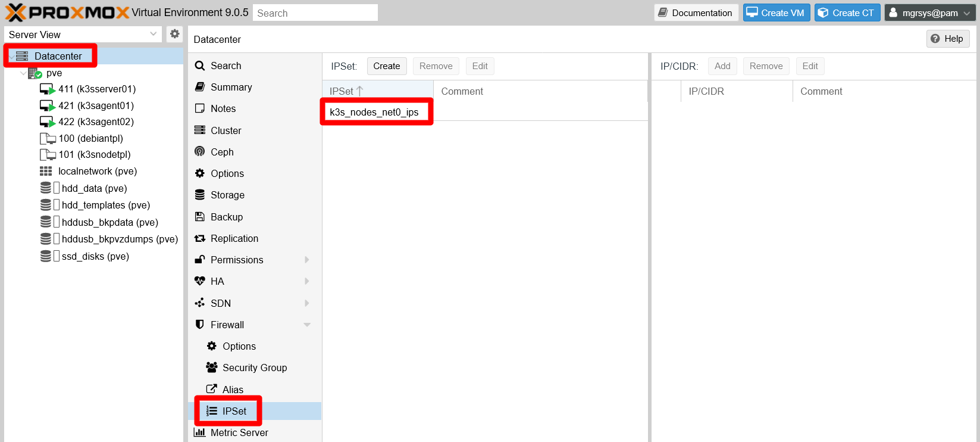Open the mgrsys@pam user menu
This screenshot has height=442, width=980.
pyautogui.click(x=930, y=13)
